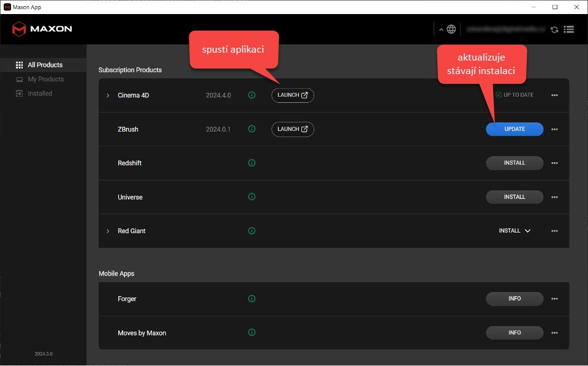The width and height of the screenshot is (588, 366).
Task: Click the globe language icon in header
Action: pos(451,29)
